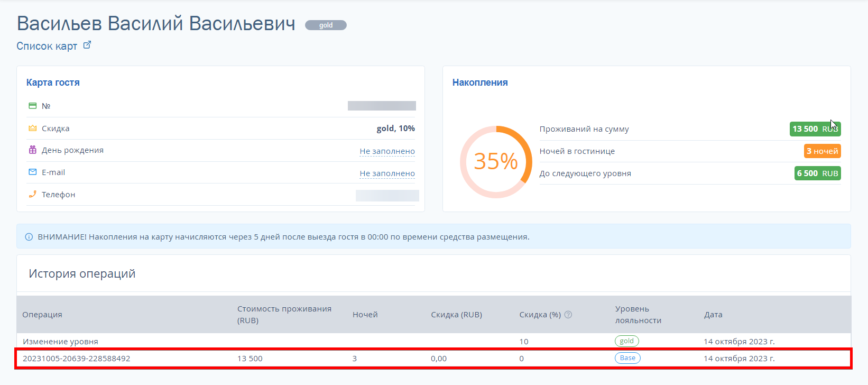Viewport: 868px width, 385px height.
Task: Click the Проживаний на сумму label
Action: (x=584, y=129)
